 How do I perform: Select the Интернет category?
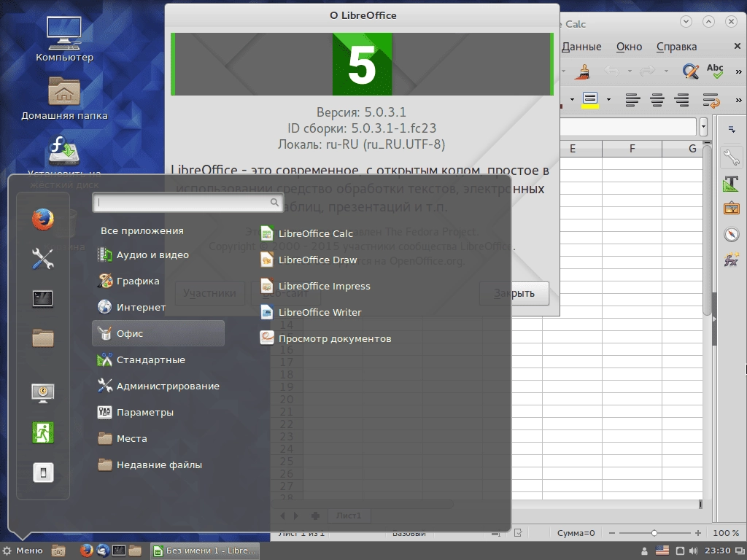pos(158,307)
